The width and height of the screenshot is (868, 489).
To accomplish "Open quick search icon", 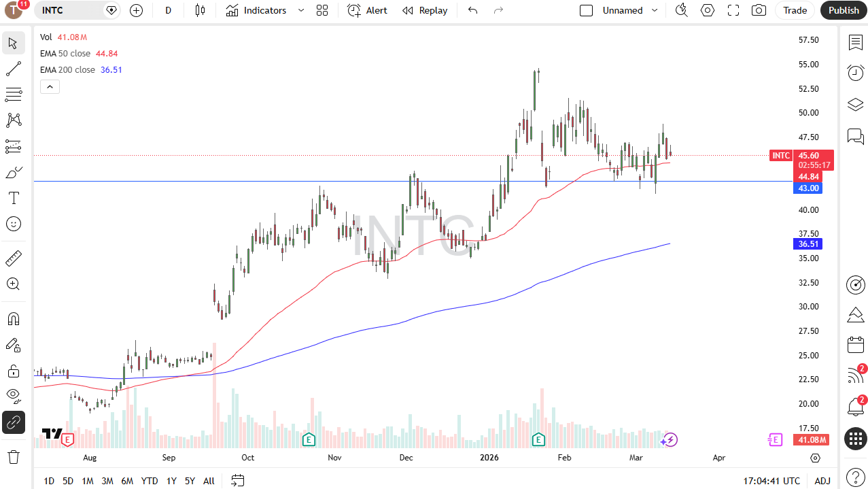I will 682,10.
